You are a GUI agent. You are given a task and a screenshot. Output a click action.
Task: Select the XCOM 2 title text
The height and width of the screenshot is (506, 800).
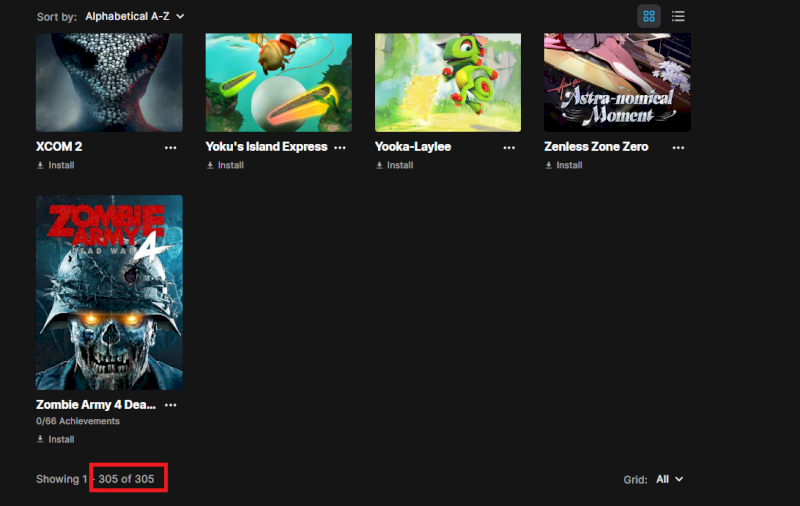[x=59, y=147]
